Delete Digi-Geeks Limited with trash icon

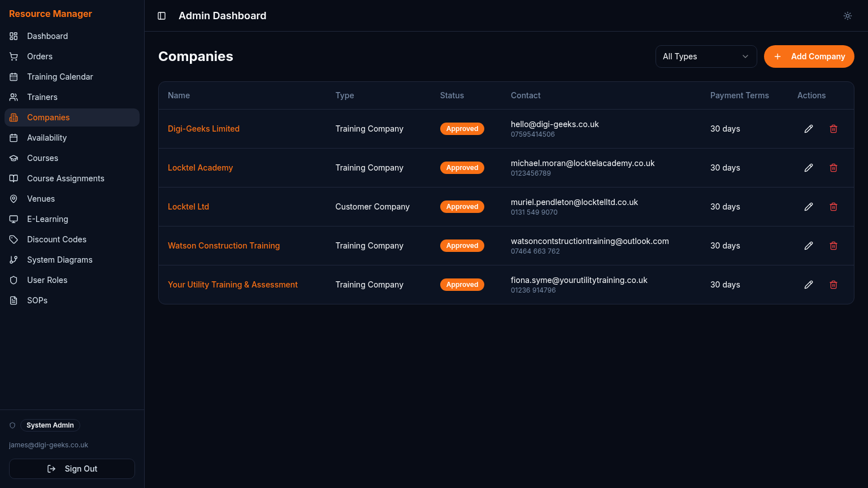(834, 129)
